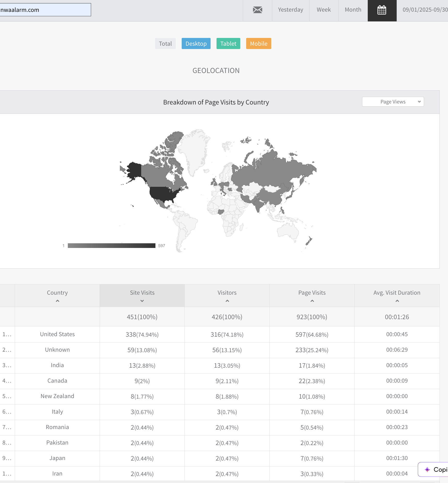The width and height of the screenshot is (448, 483).
Task: Click total visitors 426(100%) cell
Action: click(x=227, y=317)
